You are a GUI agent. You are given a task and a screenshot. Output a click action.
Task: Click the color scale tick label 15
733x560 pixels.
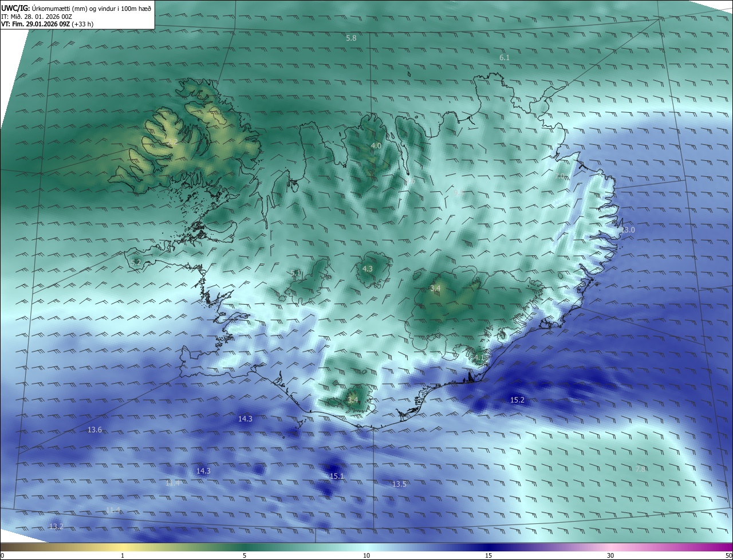coord(488,555)
